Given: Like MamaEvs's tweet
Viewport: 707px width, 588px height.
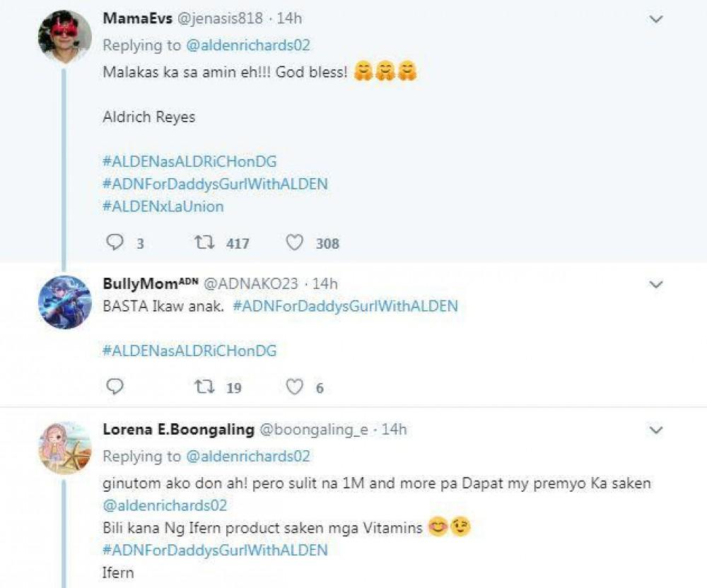Looking at the screenshot, I should pyautogui.click(x=294, y=243).
